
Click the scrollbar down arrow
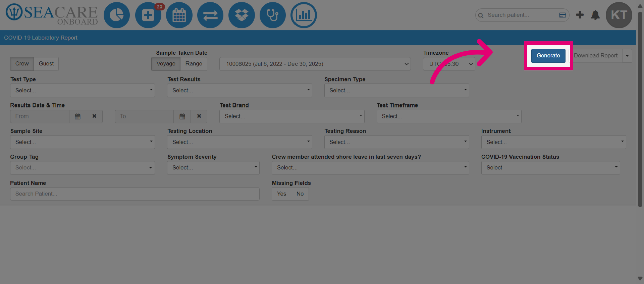pyautogui.click(x=640, y=279)
